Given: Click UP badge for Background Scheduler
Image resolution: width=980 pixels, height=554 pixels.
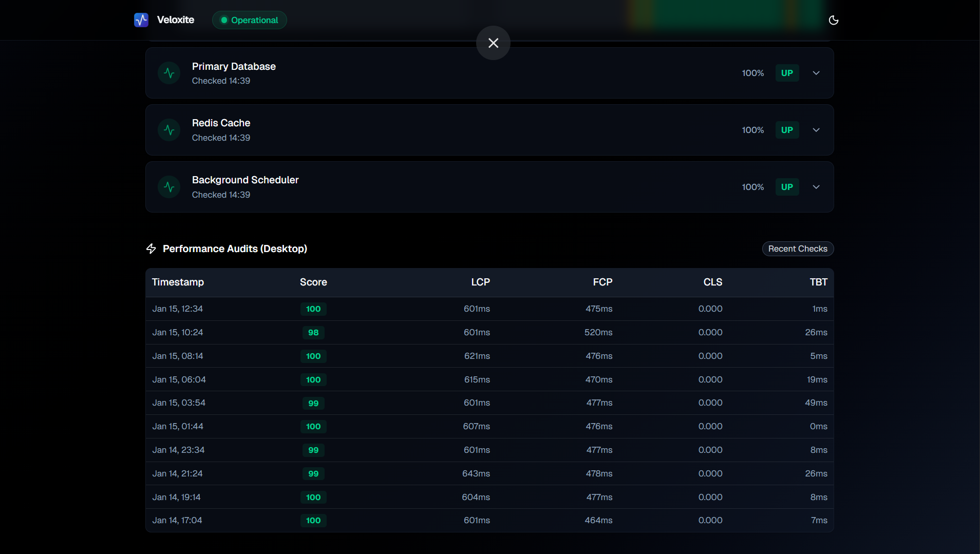Looking at the screenshot, I should (x=787, y=187).
